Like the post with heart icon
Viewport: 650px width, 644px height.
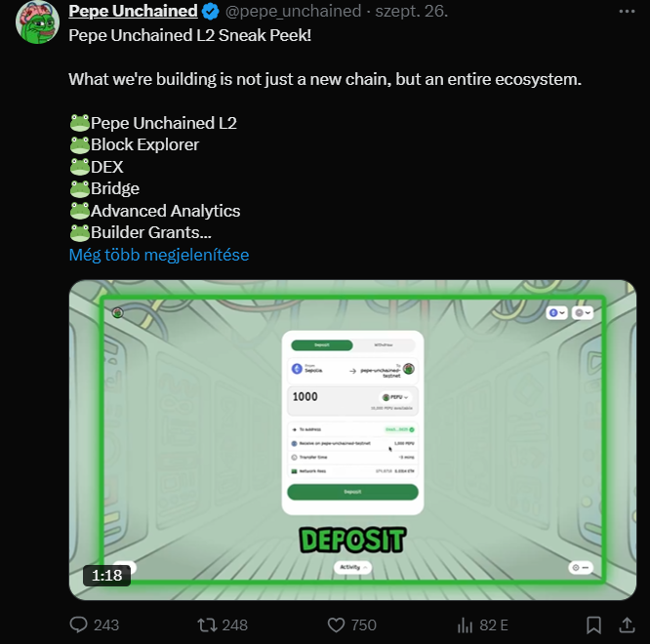pos(336,624)
